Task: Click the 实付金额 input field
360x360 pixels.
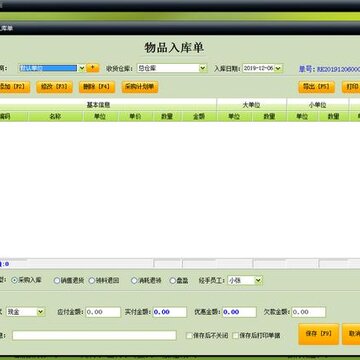Action: 170,312
